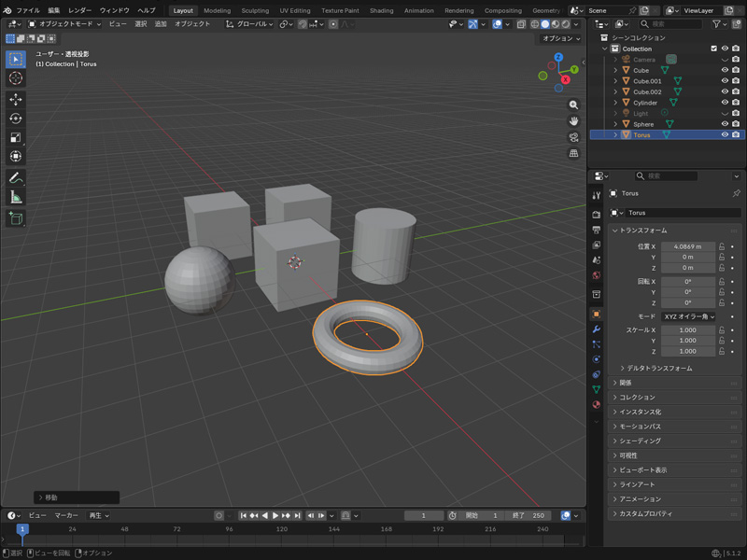Open the Material properties tab

[x=596, y=405]
